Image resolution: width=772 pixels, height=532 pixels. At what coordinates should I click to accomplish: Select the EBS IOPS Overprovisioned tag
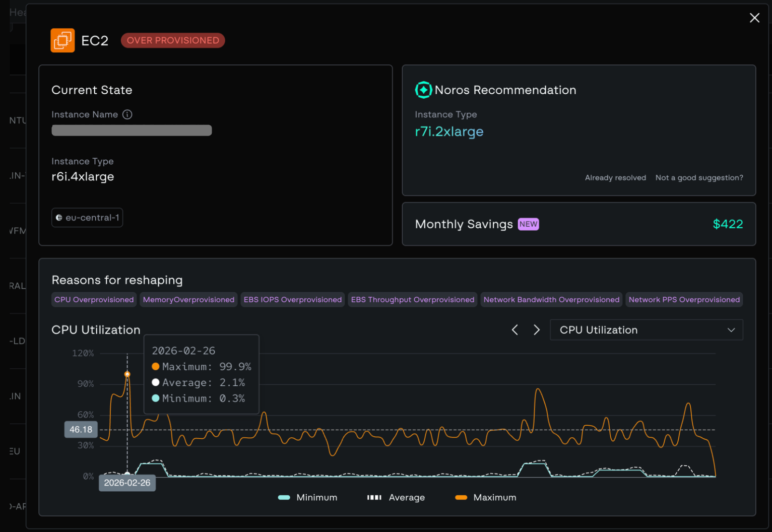[x=293, y=300]
